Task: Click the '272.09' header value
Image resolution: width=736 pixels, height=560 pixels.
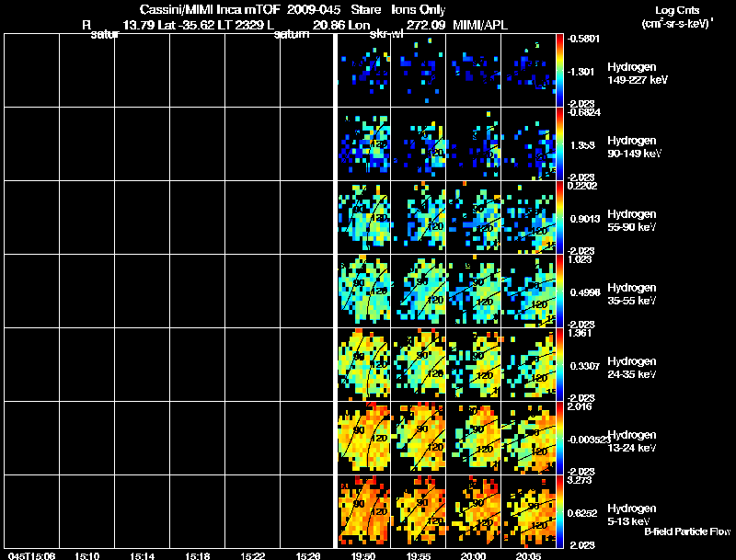Action: (x=425, y=26)
